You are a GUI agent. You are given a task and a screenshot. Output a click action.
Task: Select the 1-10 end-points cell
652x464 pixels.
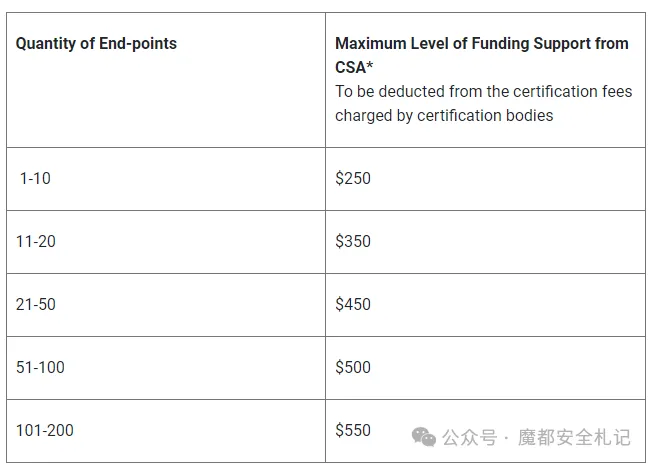pos(166,179)
